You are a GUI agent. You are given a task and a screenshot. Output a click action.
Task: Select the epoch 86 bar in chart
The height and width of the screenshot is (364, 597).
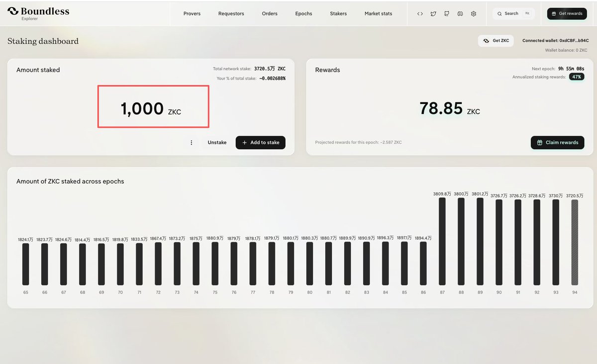(423, 264)
